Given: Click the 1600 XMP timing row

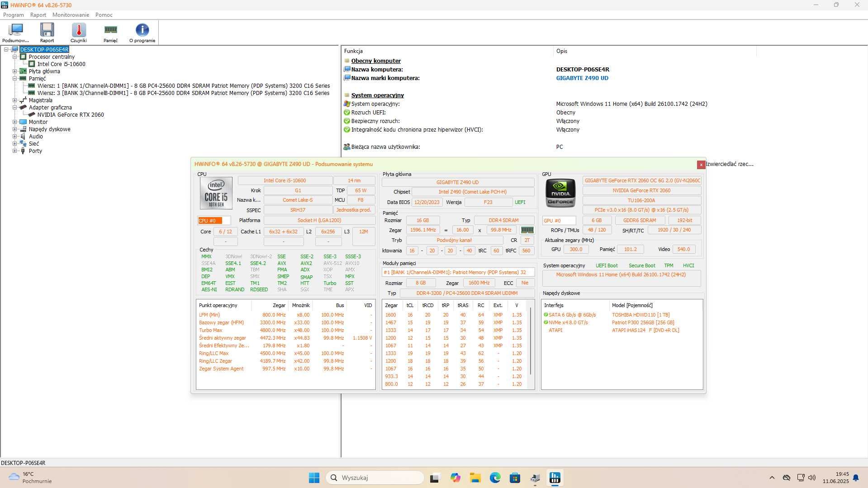Looking at the screenshot, I should click(455, 315).
